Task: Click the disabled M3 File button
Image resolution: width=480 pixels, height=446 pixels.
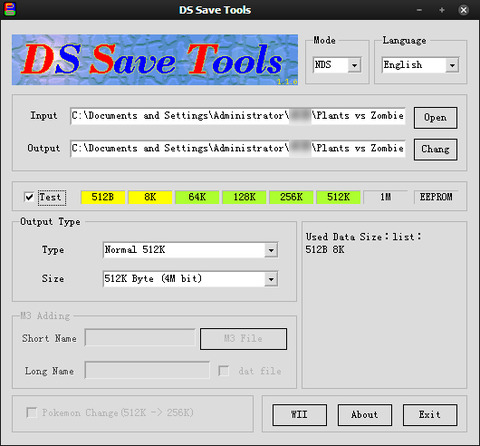Action: pyautogui.click(x=243, y=339)
